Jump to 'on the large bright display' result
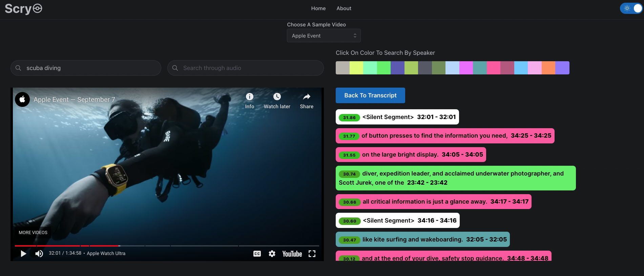 click(411, 155)
